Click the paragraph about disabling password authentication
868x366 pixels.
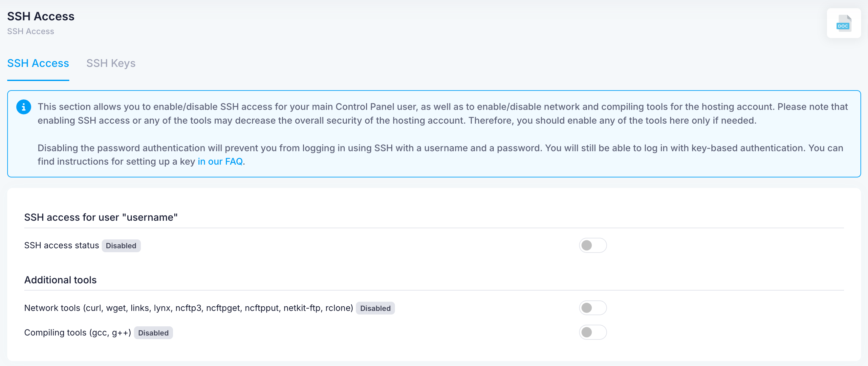(x=440, y=155)
